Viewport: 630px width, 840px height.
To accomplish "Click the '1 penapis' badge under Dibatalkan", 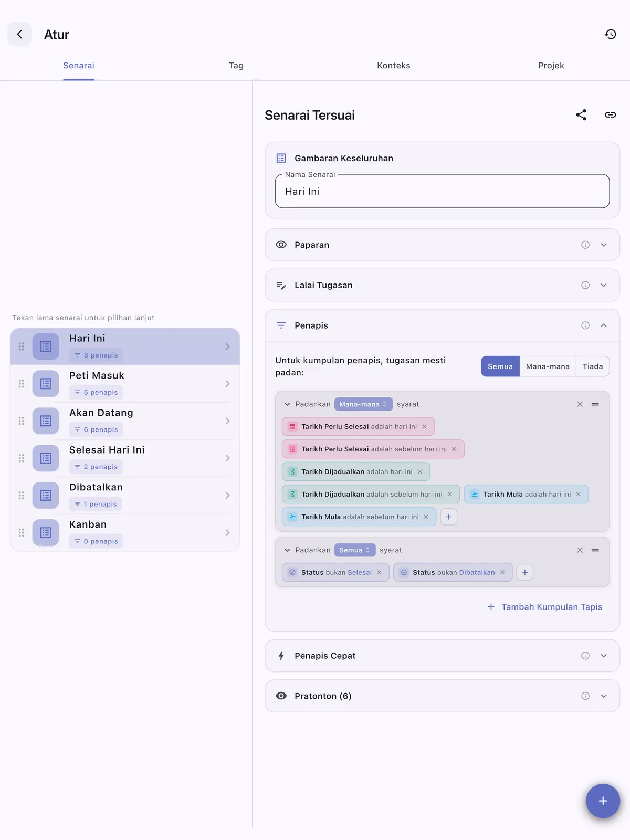I will pos(96,505).
